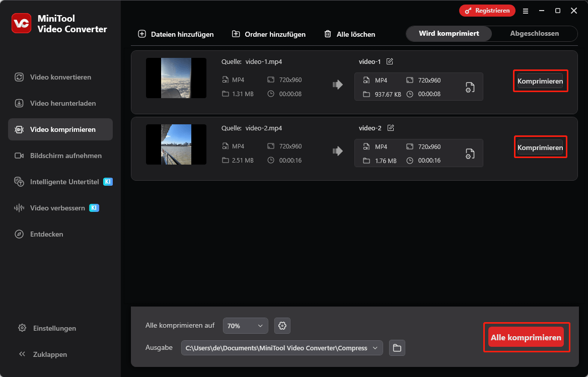Click Komprimieren for video-2
Viewport: 588px width, 377px height.
tap(540, 147)
